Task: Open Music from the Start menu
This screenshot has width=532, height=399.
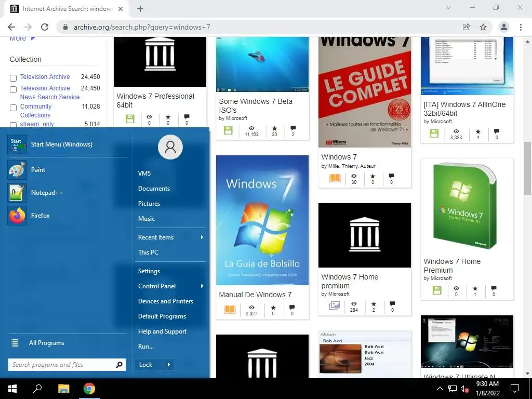Action: [x=146, y=219]
